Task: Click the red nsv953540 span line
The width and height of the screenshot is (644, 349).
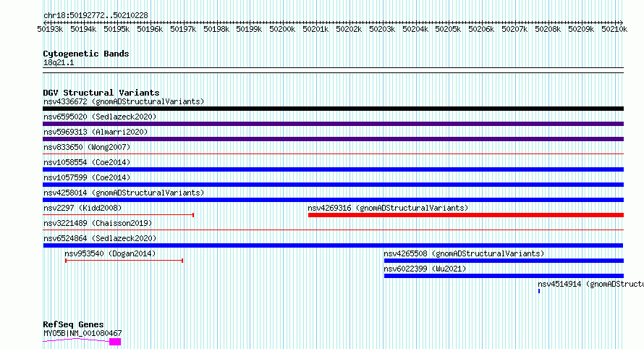Action: [124, 261]
